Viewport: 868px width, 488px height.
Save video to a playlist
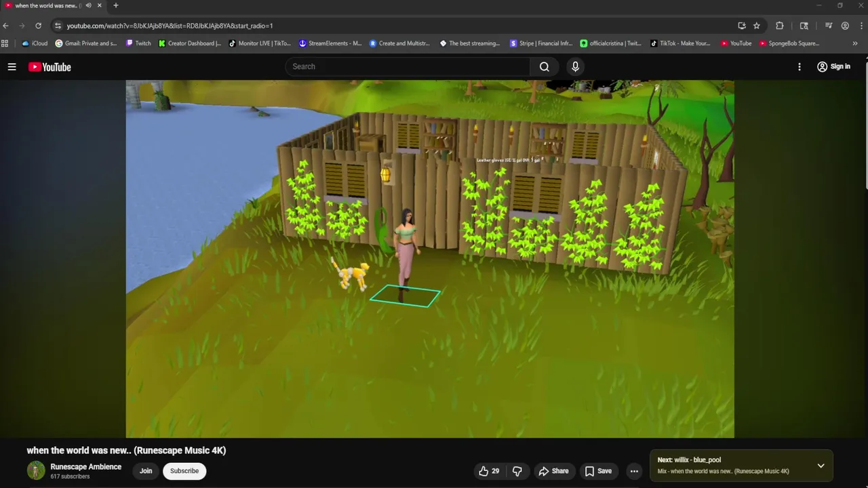pyautogui.click(x=598, y=471)
